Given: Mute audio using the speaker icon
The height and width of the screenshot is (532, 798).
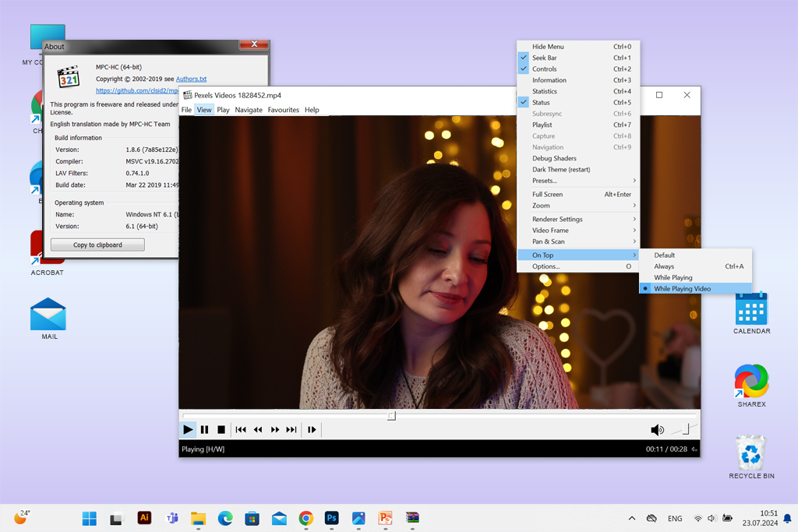Looking at the screenshot, I should point(657,430).
